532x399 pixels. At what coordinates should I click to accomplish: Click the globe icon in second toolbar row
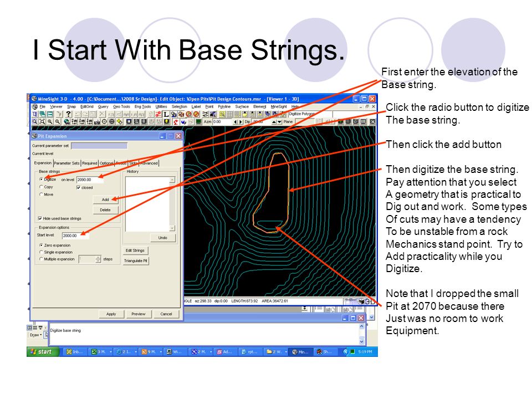click(x=66, y=122)
